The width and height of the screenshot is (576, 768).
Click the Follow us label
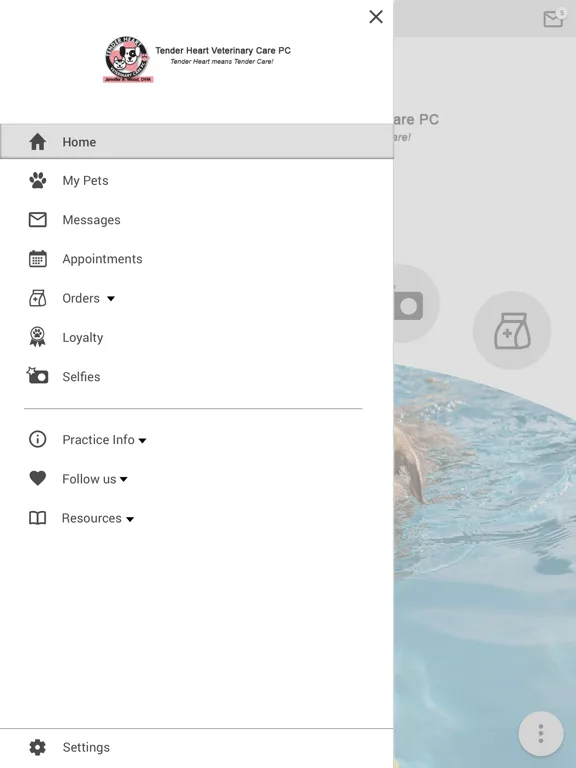(x=89, y=479)
